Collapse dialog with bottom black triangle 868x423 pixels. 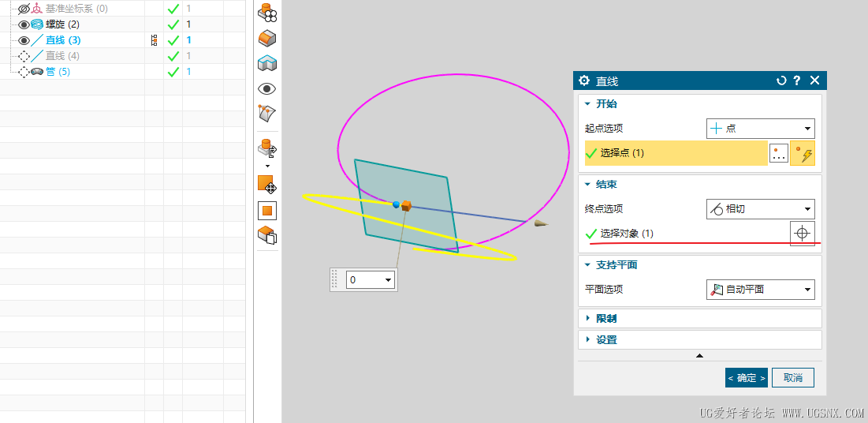pyautogui.click(x=700, y=355)
